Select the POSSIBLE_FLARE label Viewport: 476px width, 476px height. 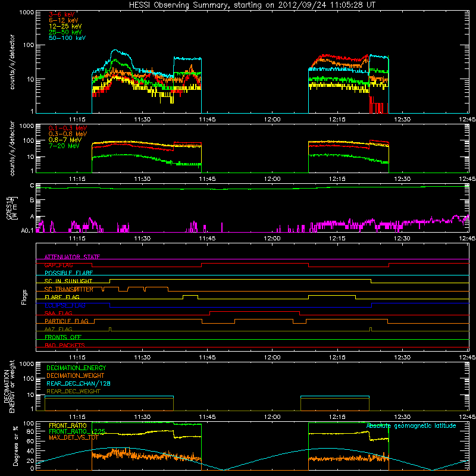coord(68,273)
